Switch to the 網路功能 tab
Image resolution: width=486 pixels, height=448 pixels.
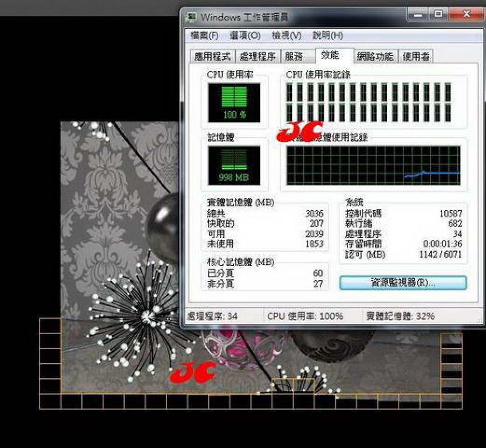coord(376,56)
